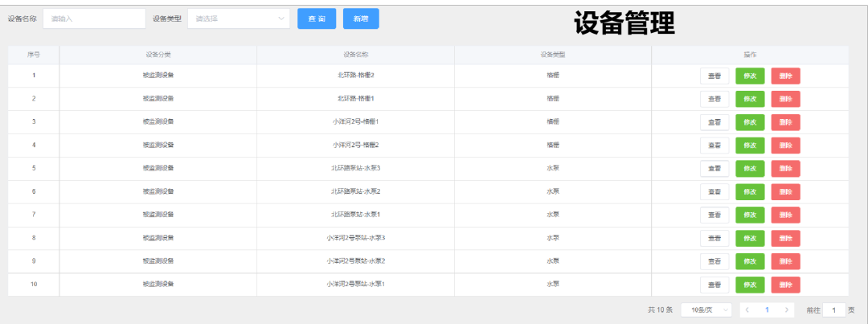Screen dimensions: 868x324
Task: Click the blue 查询 button
Action: [317, 18]
